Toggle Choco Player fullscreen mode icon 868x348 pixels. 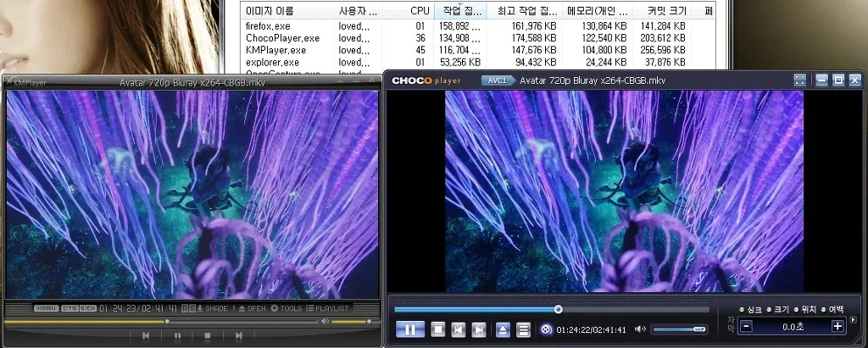pyautogui.click(x=799, y=80)
